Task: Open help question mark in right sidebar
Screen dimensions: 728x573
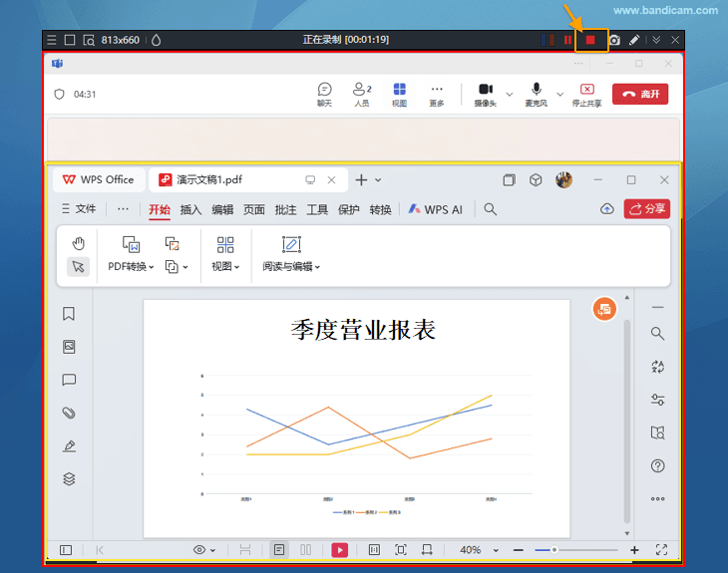Action: pyautogui.click(x=657, y=465)
